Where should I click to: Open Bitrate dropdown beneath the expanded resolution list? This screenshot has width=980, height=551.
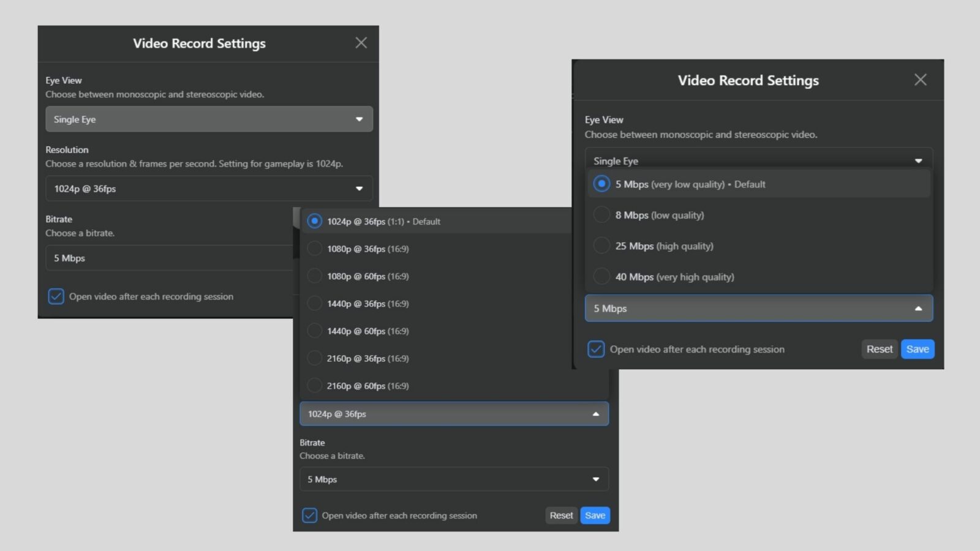click(453, 479)
